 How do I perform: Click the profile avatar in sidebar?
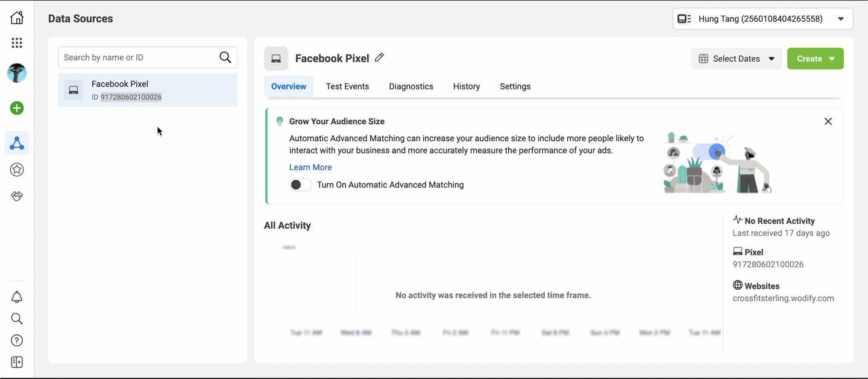17,73
